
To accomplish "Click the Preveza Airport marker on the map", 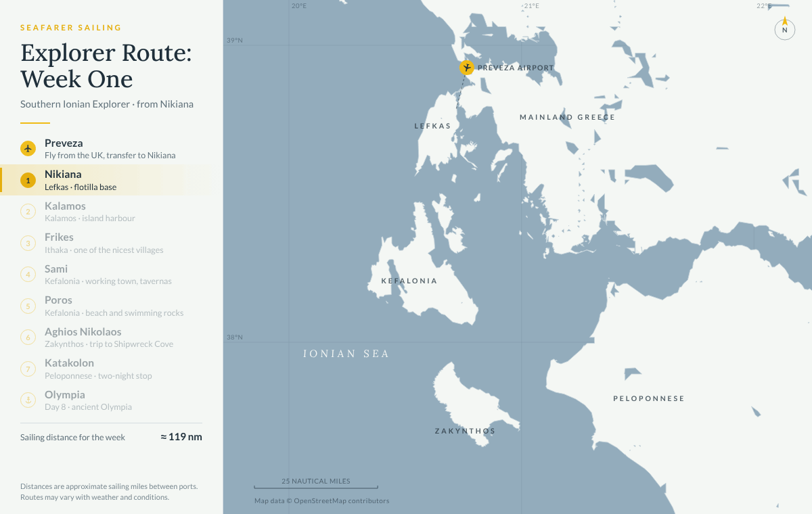I will (x=466, y=67).
